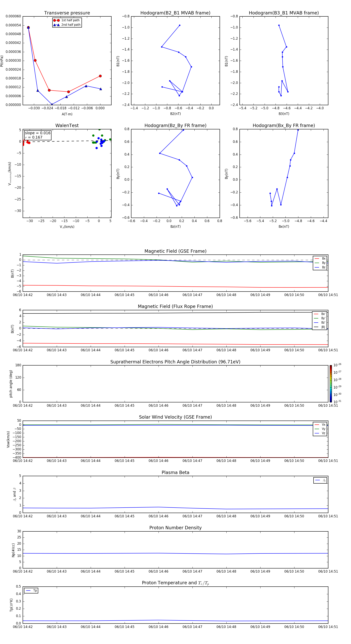Click 'Proton Number Density' plot title

(175, 528)
